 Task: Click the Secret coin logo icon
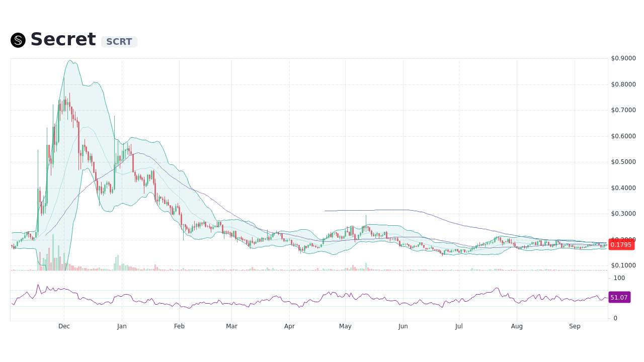[18, 40]
